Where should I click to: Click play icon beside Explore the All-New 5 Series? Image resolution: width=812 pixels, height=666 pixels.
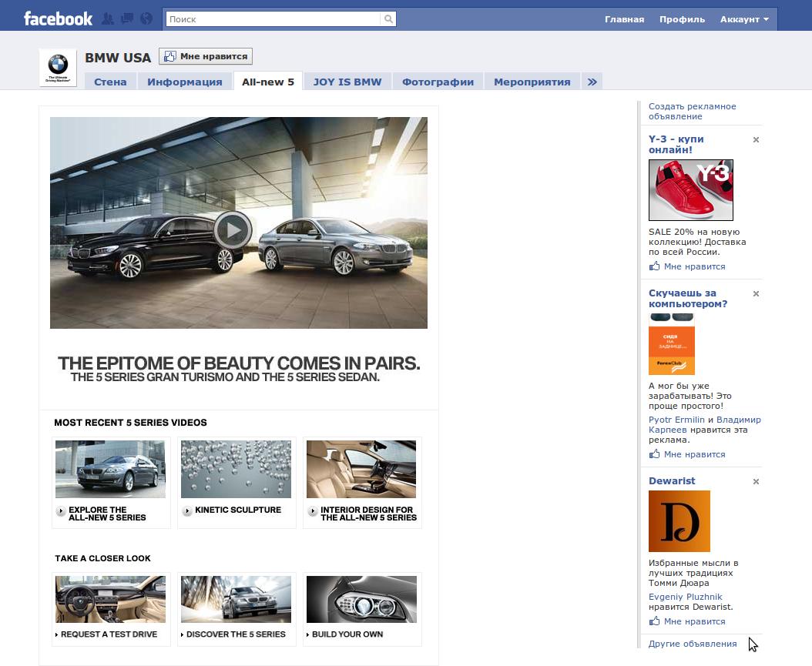[x=61, y=511]
